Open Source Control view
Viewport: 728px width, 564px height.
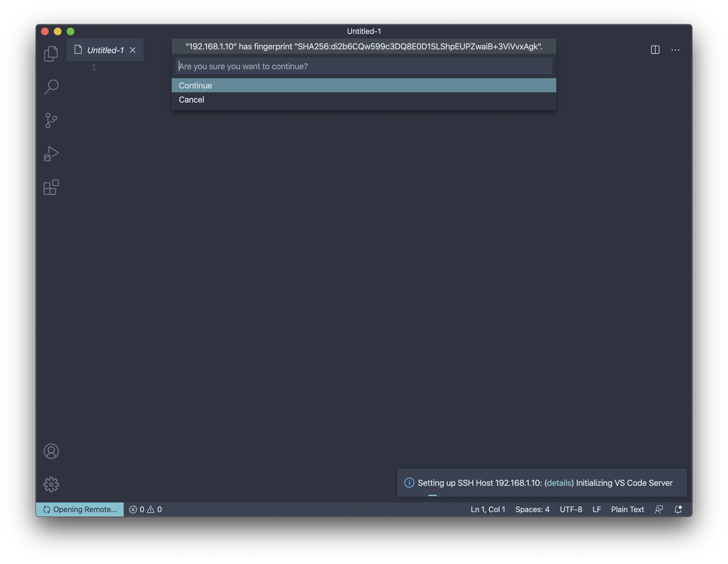[51, 120]
